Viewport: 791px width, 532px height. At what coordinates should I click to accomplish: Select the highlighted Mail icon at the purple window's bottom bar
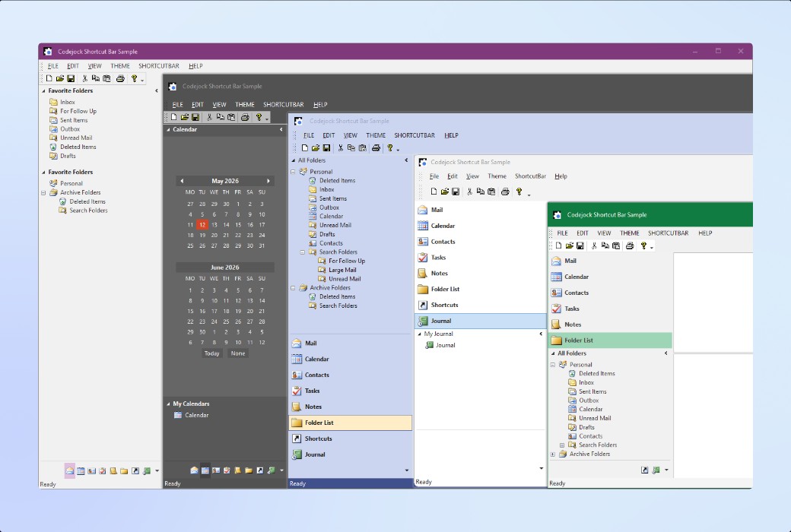(70, 470)
